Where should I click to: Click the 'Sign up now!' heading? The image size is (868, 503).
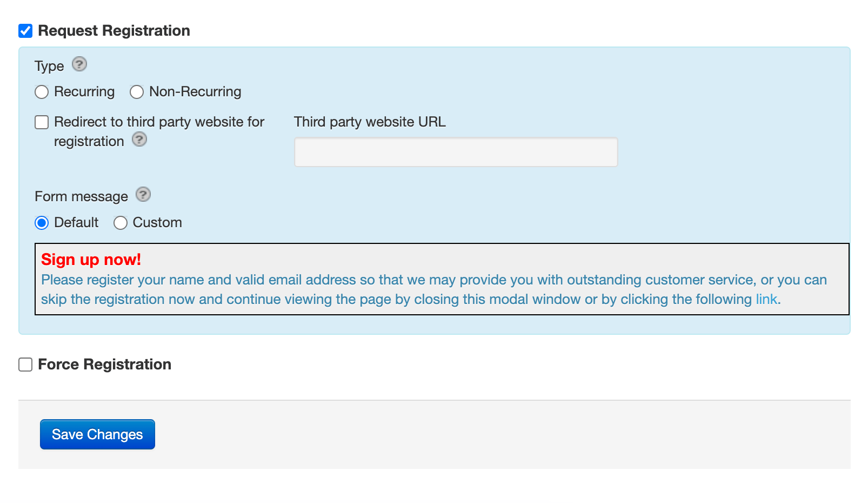coord(91,260)
